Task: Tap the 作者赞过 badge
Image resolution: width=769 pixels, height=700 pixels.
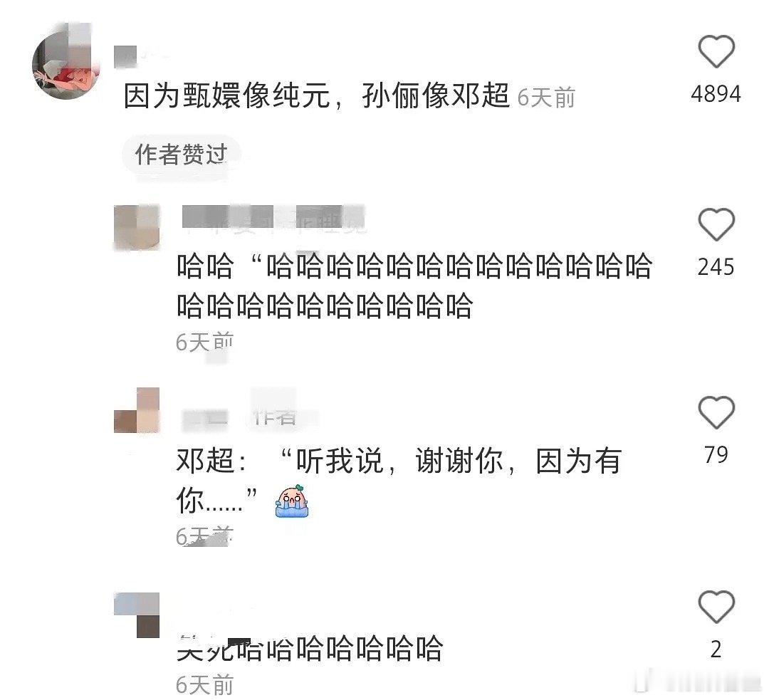Action: 182,155
